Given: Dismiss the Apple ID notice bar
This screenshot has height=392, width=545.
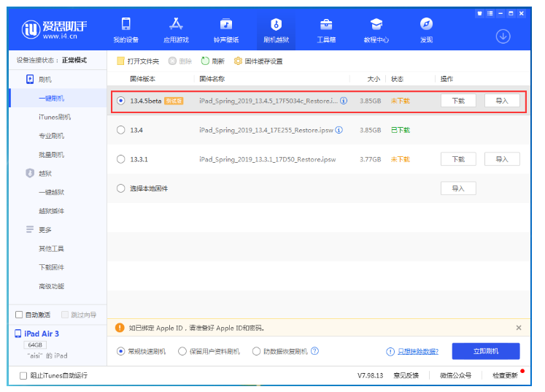Looking at the screenshot, I should tap(519, 328).
